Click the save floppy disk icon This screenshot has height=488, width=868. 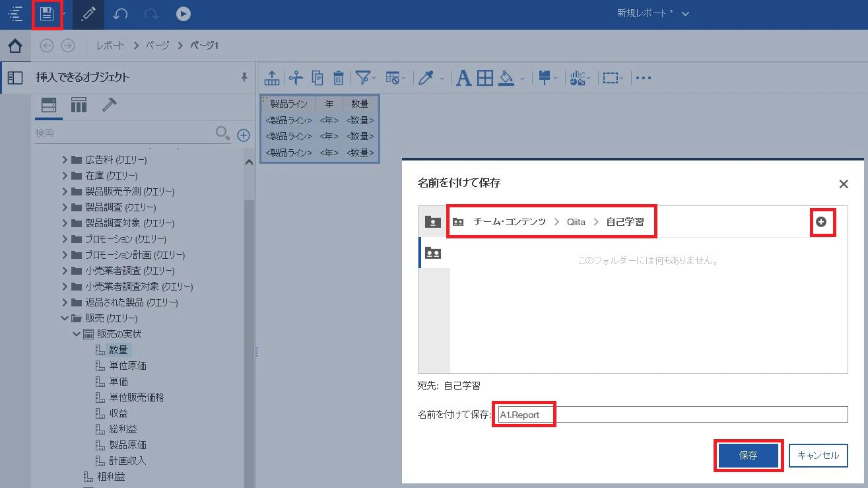point(47,14)
